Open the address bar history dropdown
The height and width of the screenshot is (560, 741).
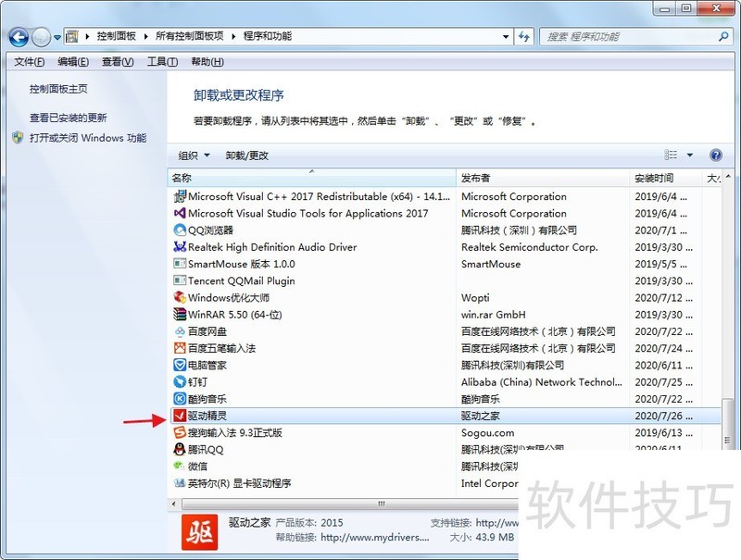pyautogui.click(x=506, y=36)
